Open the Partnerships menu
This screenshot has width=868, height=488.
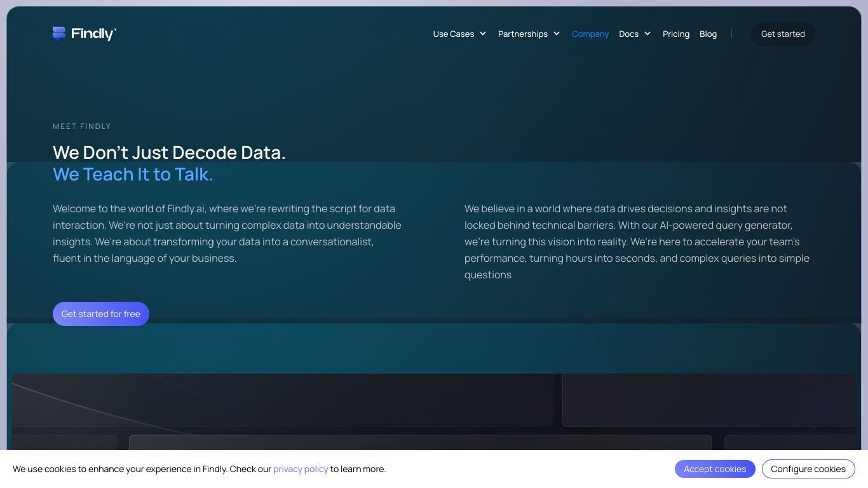(523, 34)
